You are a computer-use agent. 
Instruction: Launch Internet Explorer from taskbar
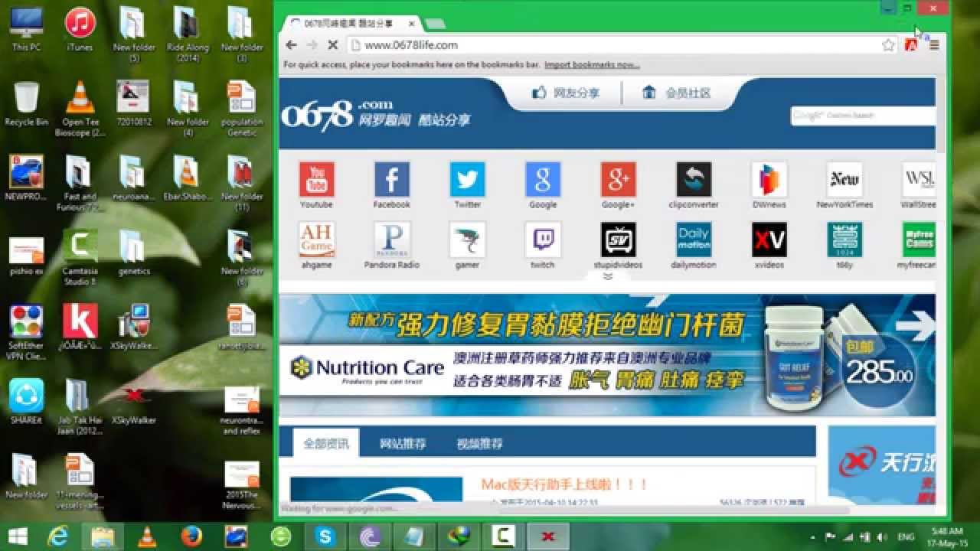(x=57, y=536)
